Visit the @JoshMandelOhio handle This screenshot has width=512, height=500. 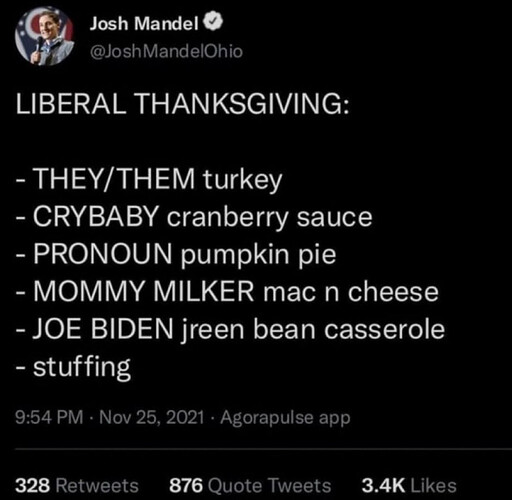(166, 51)
